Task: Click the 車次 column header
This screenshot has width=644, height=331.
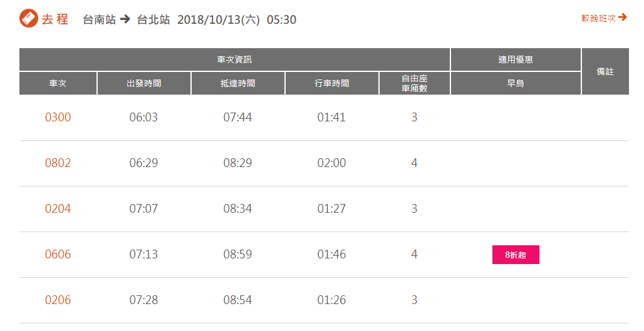Action: pyautogui.click(x=58, y=83)
